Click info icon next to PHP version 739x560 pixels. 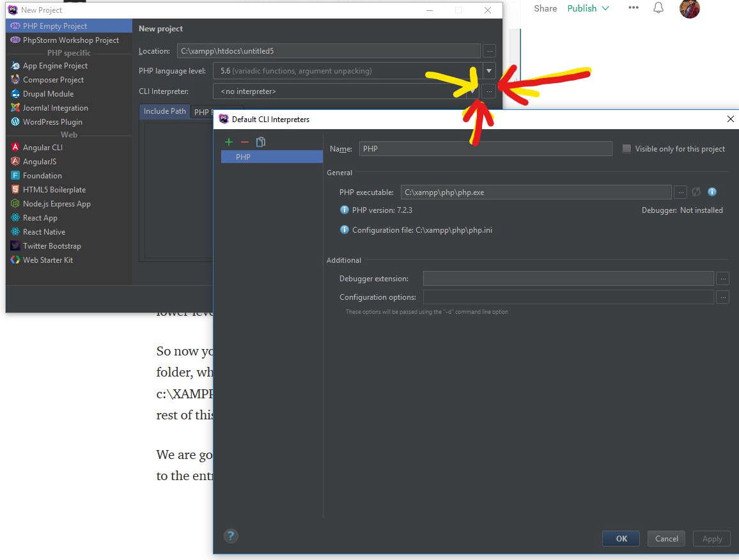(x=345, y=210)
